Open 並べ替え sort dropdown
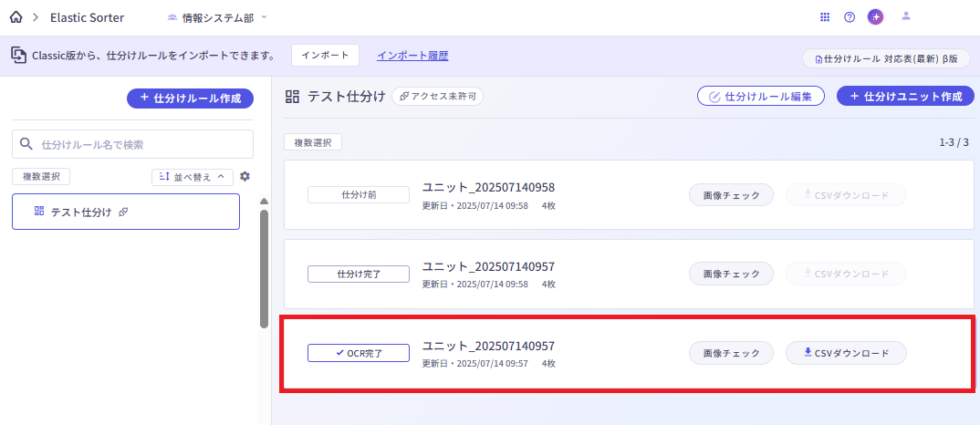 tap(193, 177)
